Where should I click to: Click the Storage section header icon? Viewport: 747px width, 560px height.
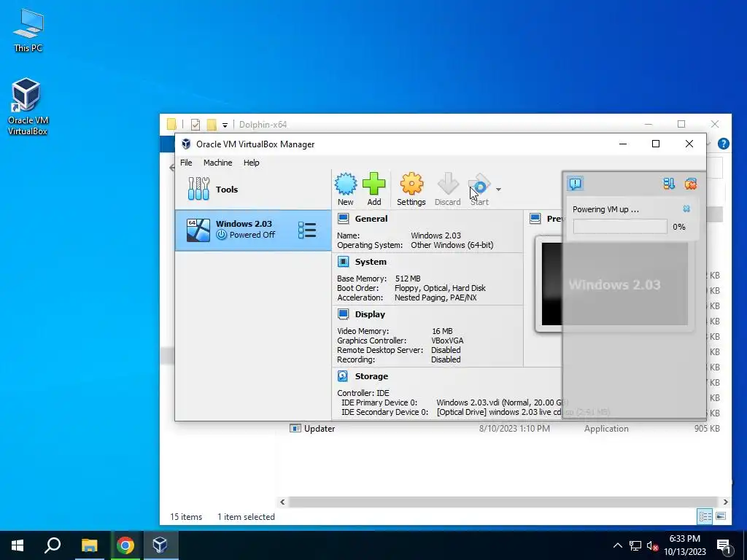pyautogui.click(x=343, y=376)
